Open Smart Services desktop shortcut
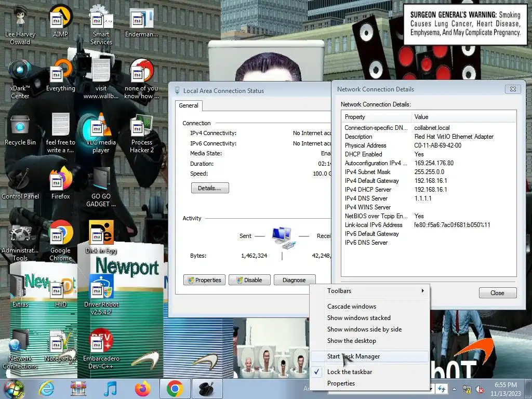The height and width of the screenshot is (399, 532). pos(101,25)
